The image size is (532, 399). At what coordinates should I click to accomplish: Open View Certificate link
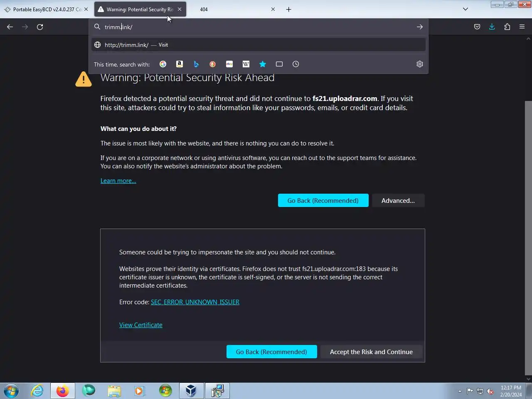tap(141, 325)
